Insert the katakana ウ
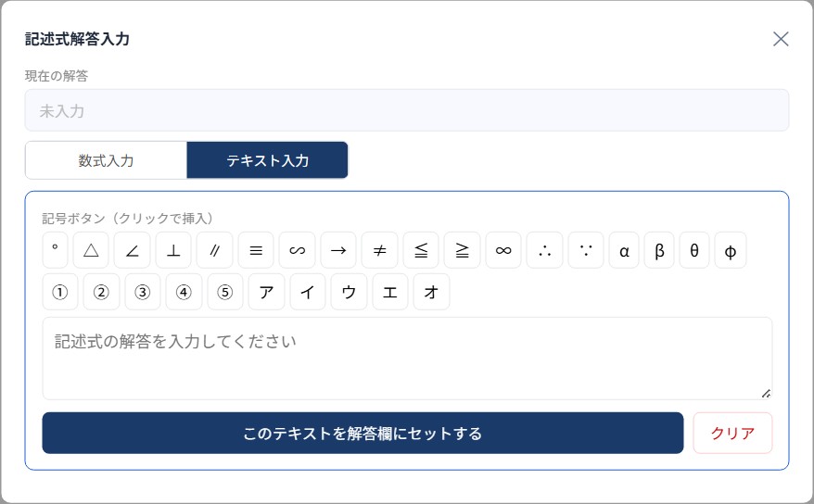This screenshot has width=814, height=504. pyautogui.click(x=349, y=292)
